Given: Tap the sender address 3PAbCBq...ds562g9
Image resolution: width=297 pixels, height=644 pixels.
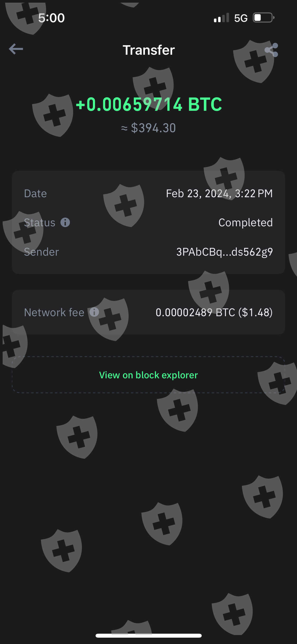Looking at the screenshot, I should pos(224,252).
